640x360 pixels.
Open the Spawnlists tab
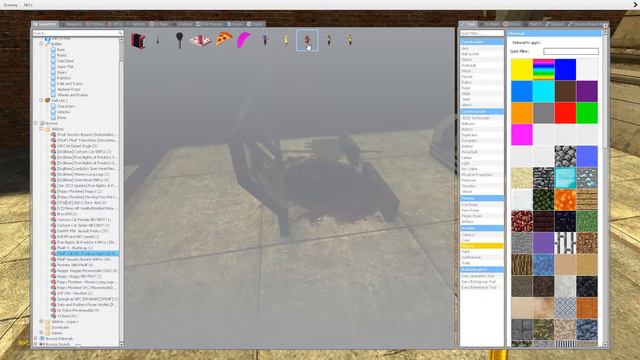coord(45,24)
